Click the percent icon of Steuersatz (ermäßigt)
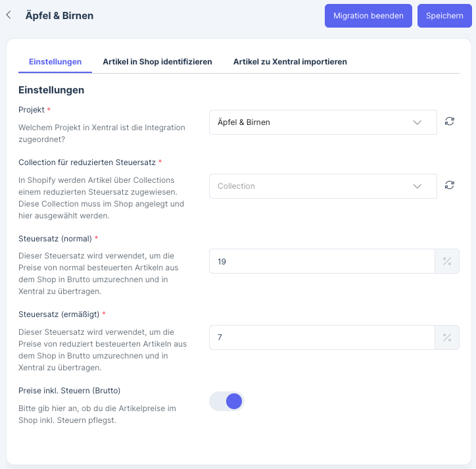 [x=447, y=337]
